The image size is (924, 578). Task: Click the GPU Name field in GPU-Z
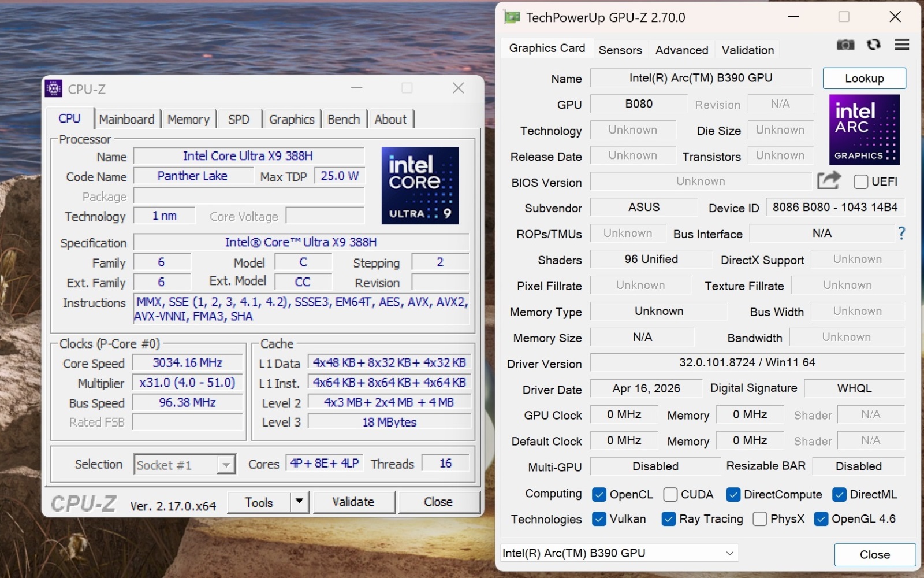(x=701, y=78)
